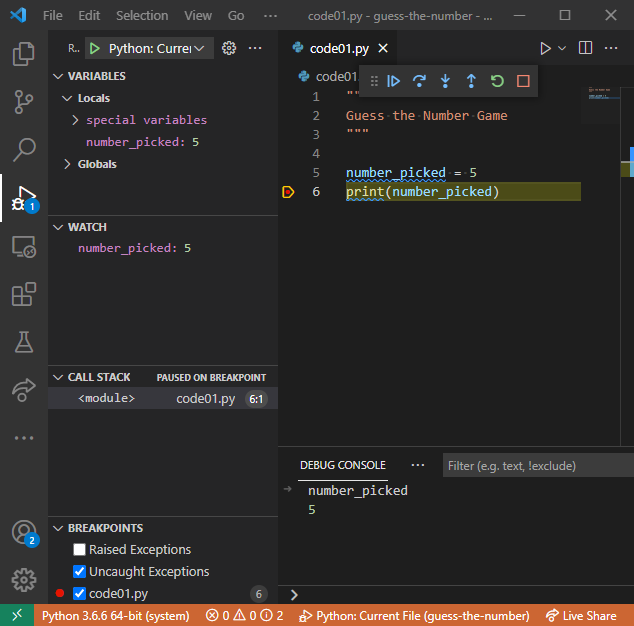Select the code01.py editor tab

(x=338, y=48)
